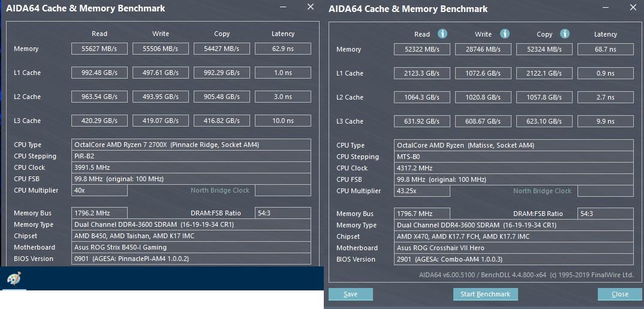Close the right AIDA64 window with X
This screenshot has width=644, height=309.
(x=633, y=7)
